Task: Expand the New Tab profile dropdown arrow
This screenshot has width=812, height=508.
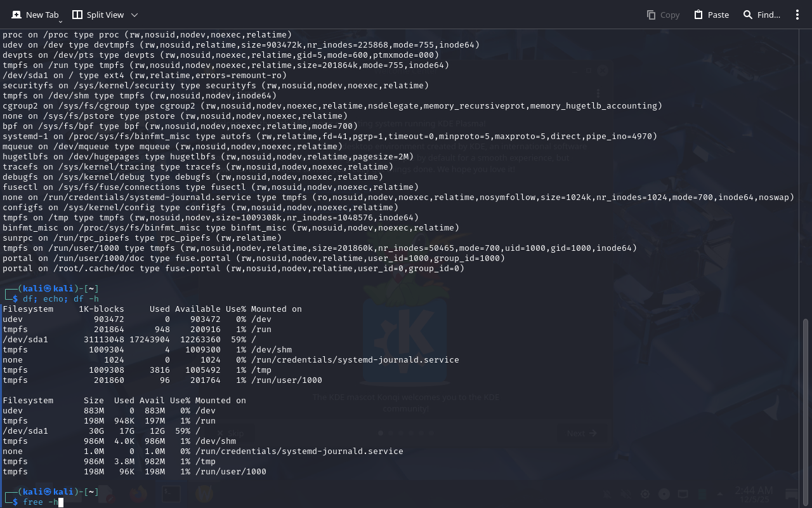Action: (60, 21)
